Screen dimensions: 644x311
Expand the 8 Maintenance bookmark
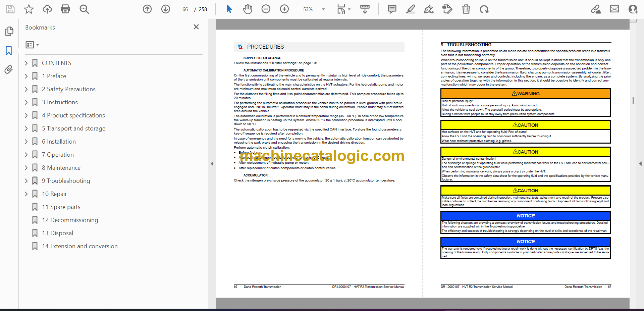point(26,168)
